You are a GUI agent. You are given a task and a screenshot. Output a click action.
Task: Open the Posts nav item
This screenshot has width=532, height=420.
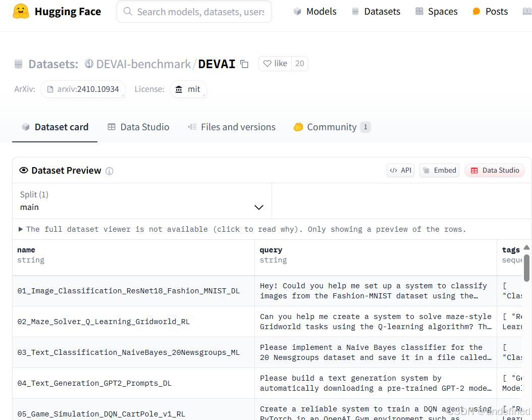pyautogui.click(x=490, y=12)
